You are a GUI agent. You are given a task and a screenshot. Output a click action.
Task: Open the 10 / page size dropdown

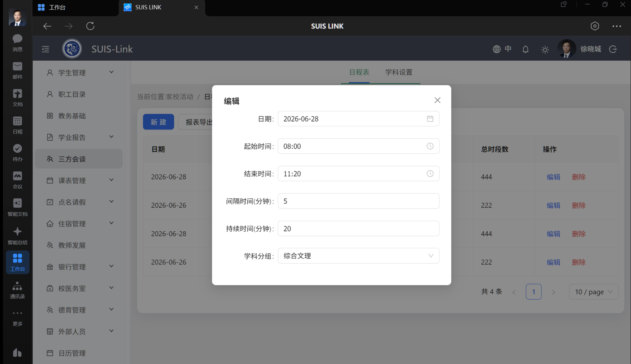coord(593,292)
